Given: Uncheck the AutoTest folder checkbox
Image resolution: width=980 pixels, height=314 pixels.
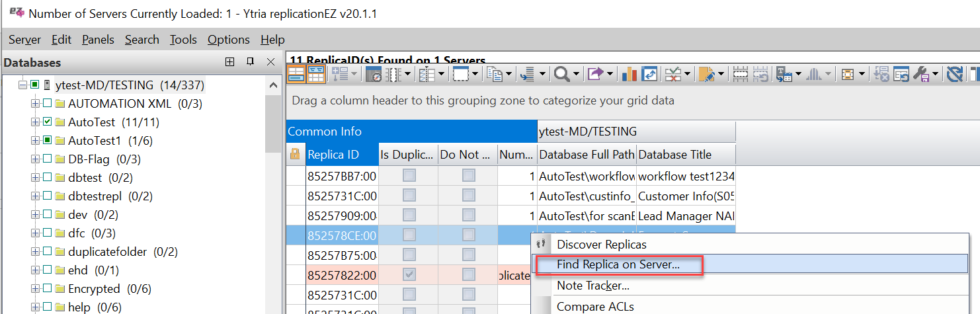Looking at the screenshot, I should [47, 122].
